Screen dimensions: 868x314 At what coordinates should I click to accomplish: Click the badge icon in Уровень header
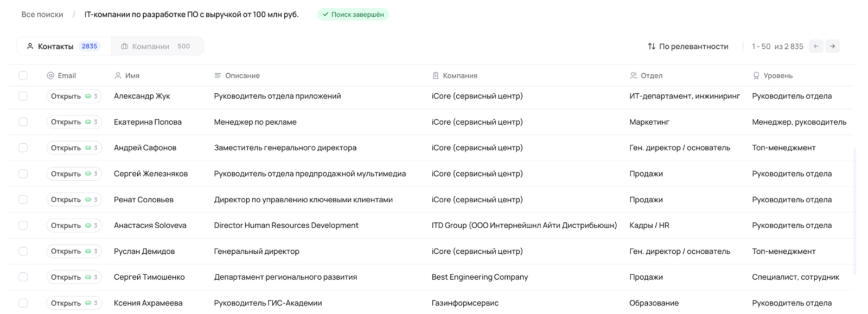(x=756, y=75)
